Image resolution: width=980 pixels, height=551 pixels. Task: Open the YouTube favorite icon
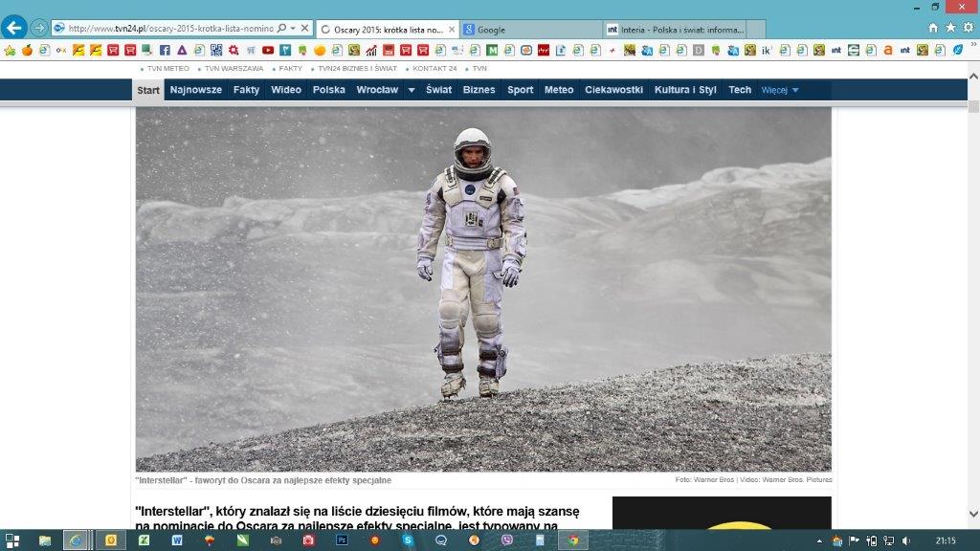[268, 50]
